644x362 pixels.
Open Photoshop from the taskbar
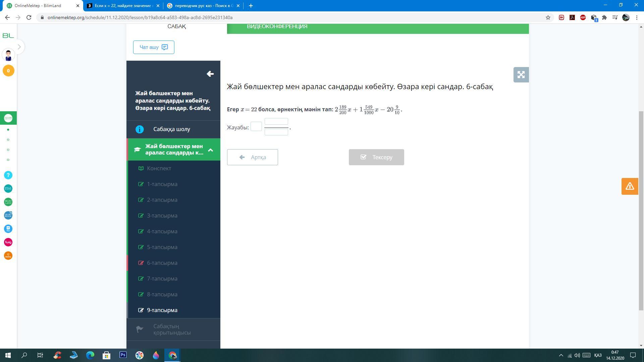pyautogui.click(x=123, y=355)
